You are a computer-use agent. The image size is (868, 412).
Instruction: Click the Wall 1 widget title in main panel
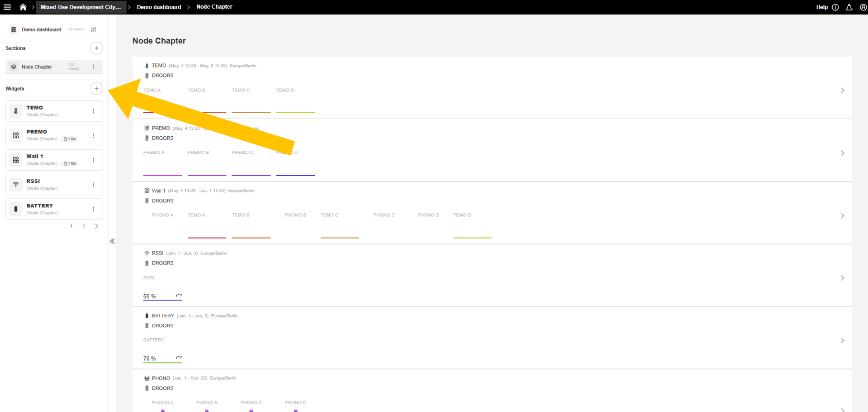pos(158,191)
